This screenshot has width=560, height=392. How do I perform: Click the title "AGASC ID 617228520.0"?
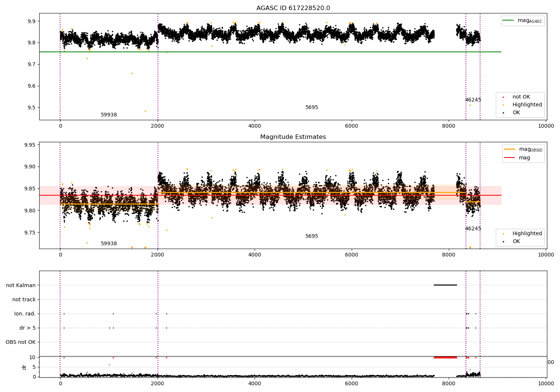tap(293, 8)
